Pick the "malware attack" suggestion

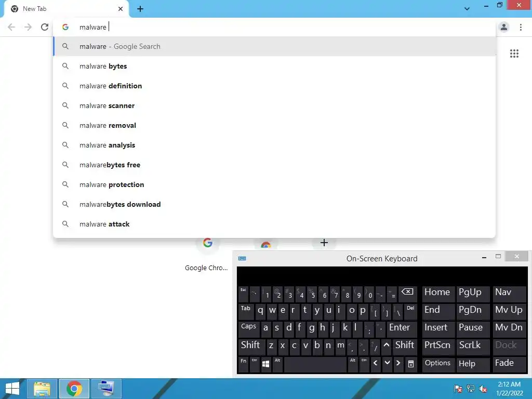tap(274, 224)
